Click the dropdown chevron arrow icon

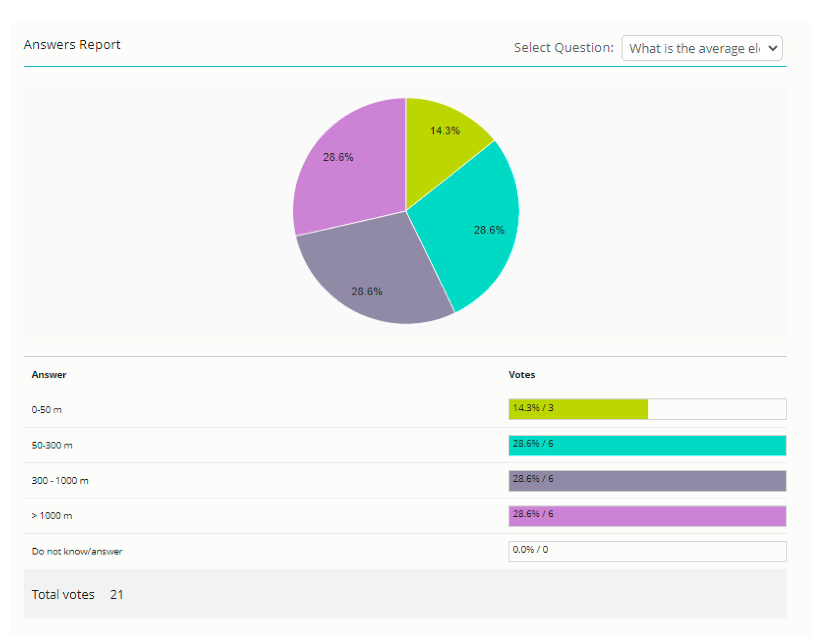click(773, 48)
